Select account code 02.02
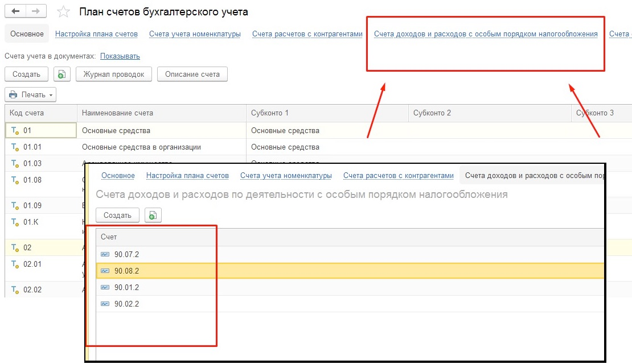 [32, 290]
